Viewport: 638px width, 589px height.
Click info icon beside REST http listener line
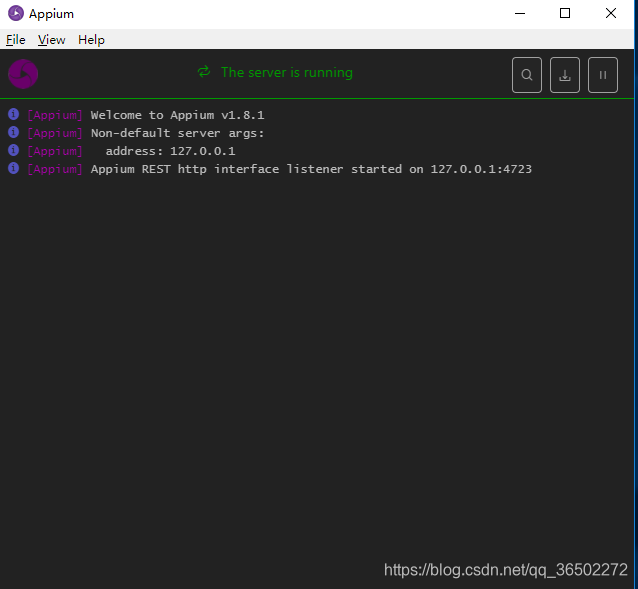13,168
